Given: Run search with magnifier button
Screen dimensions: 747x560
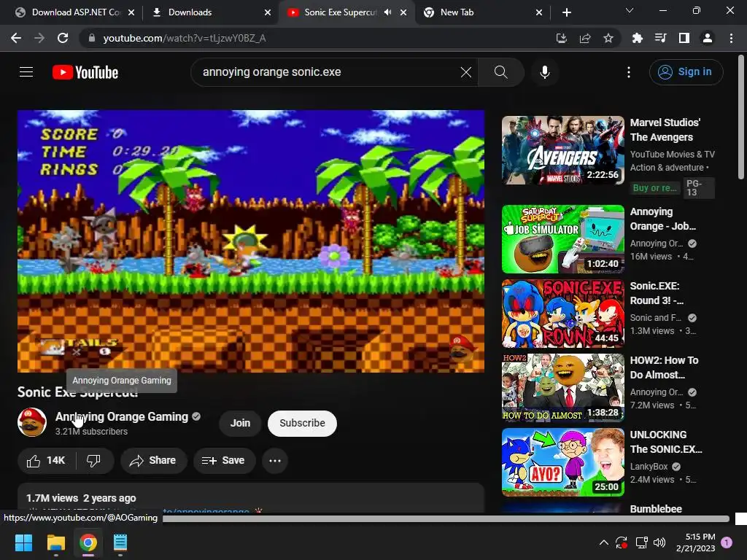Looking at the screenshot, I should click(x=500, y=72).
